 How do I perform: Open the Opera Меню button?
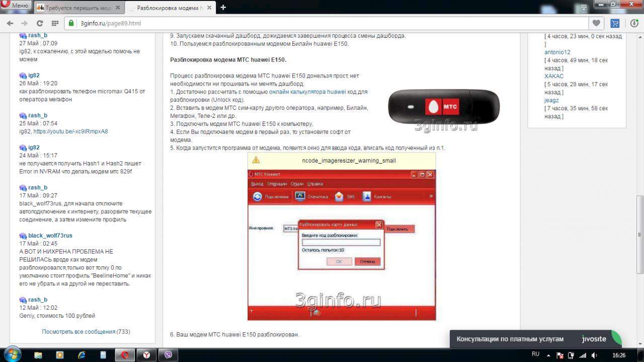tap(16, 6)
